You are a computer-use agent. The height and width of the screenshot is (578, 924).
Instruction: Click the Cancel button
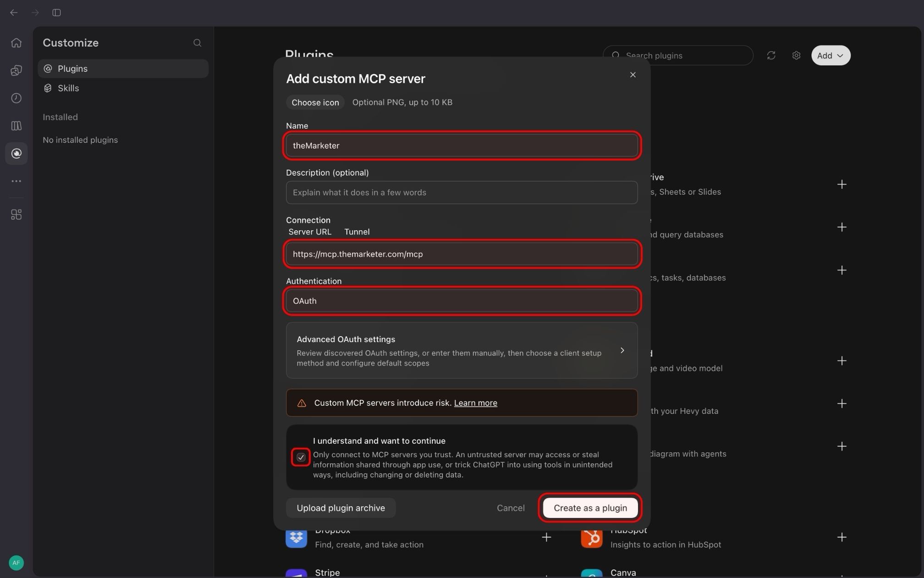tap(511, 508)
